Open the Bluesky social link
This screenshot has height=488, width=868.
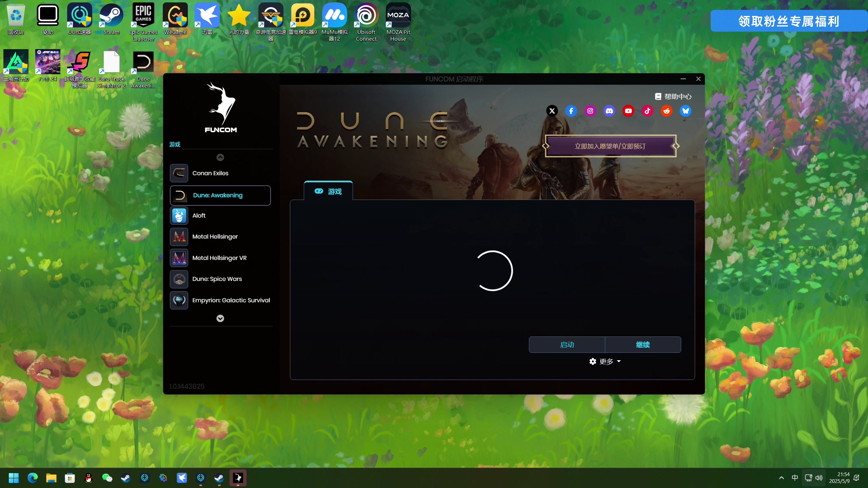(686, 111)
